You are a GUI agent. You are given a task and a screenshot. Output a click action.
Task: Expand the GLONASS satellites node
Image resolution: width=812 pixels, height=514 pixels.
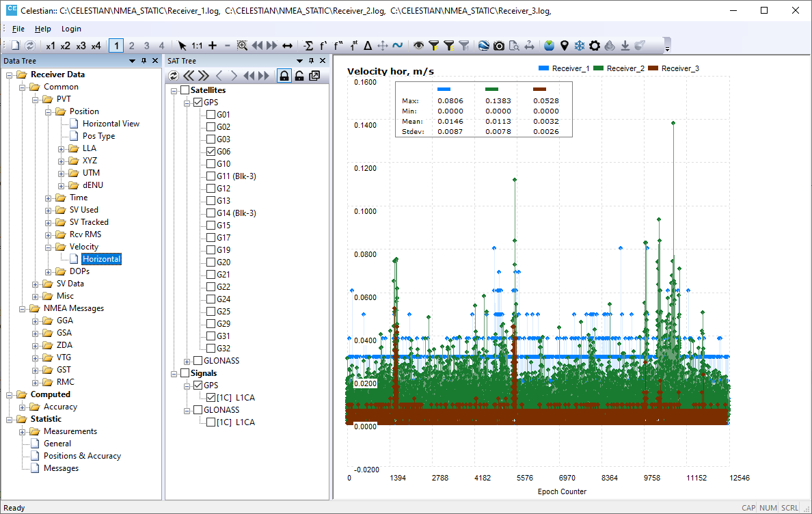(x=187, y=361)
